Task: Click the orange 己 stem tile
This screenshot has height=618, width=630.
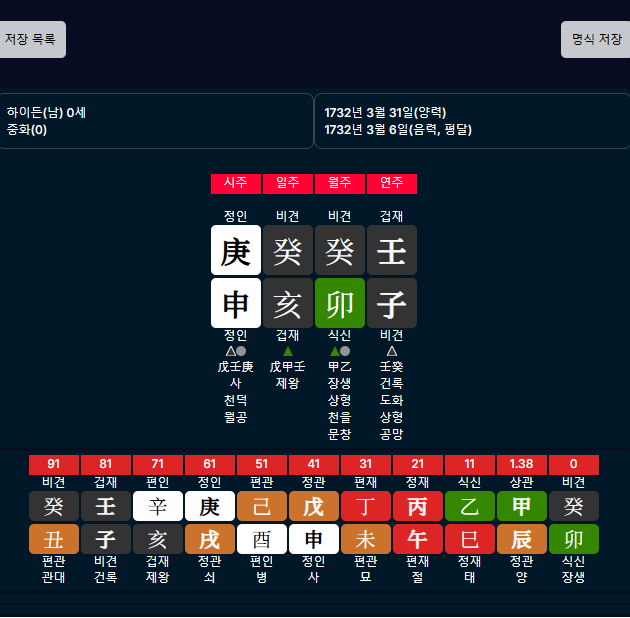Action: 262,506
